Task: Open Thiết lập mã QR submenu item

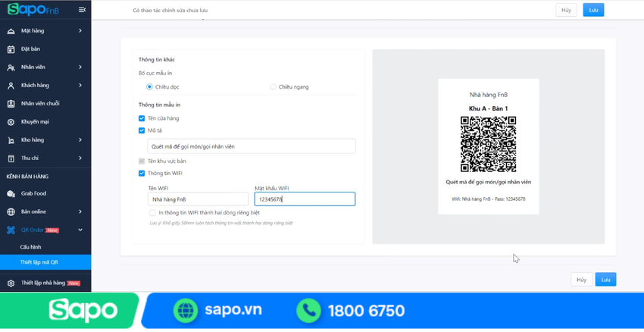Action: point(45,262)
